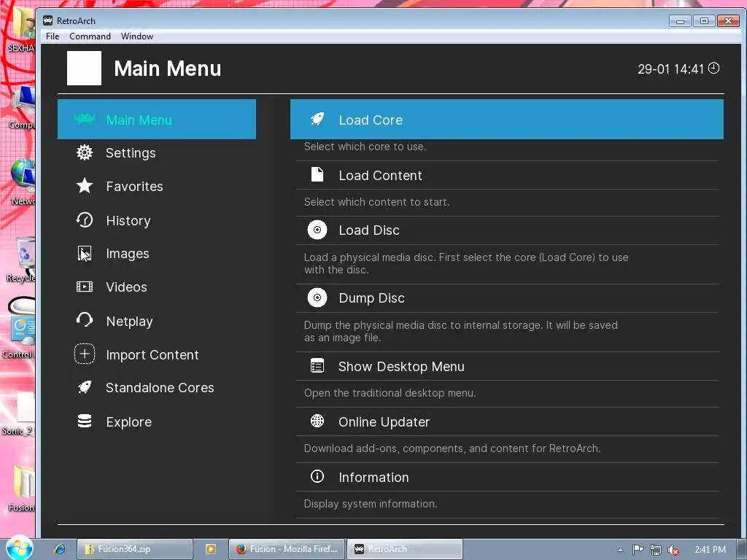Click the white square header thumbnail
Viewport: 747px width, 560px height.
coord(85,68)
